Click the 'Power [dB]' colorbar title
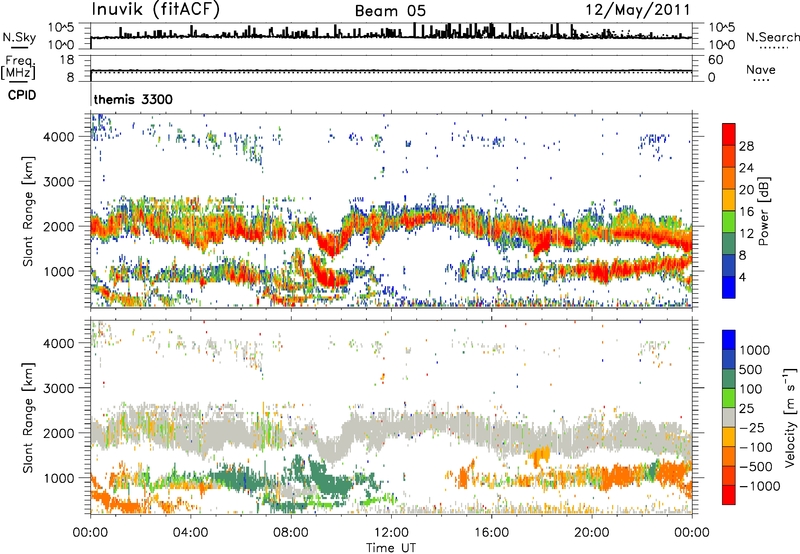Viewport: 800px width, 554px height. (763, 211)
